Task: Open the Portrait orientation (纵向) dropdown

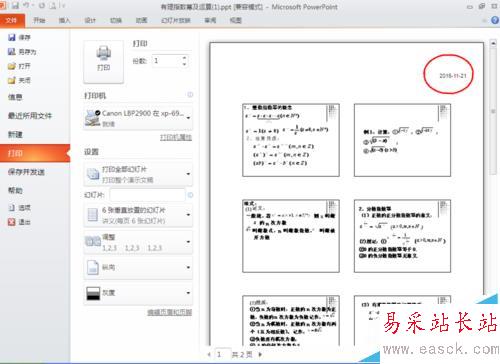Action: point(138,267)
